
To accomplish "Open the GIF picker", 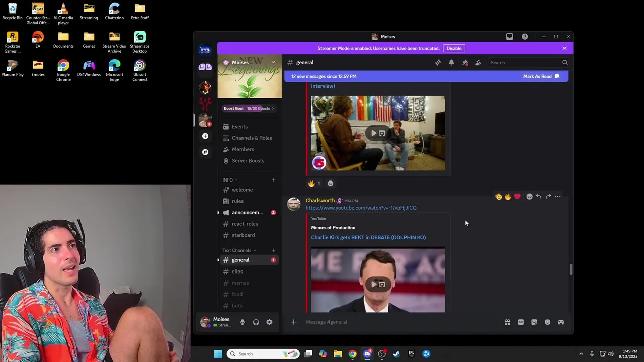I will pyautogui.click(x=521, y=322).
